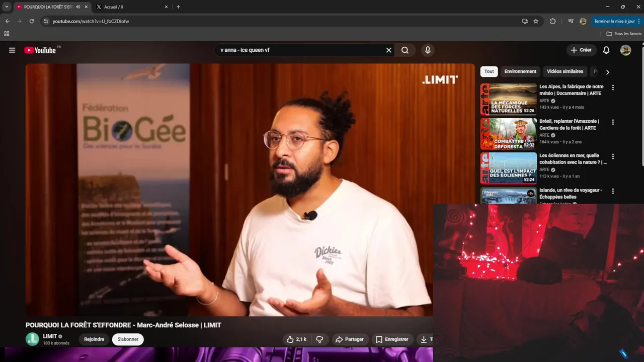This screenshot has width=644, height=362.
Task: Select the Environnement filter chip
Action: tap(520, 71)
